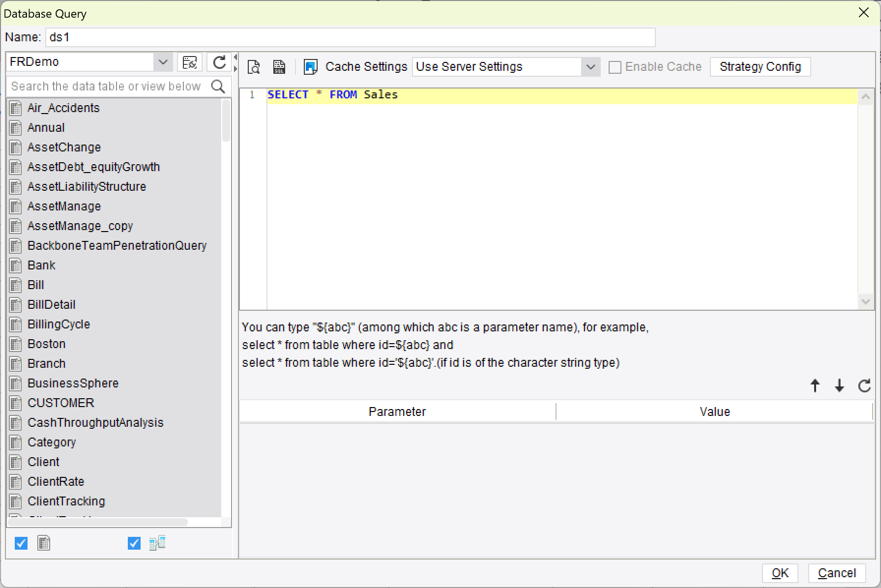This screenshot has width=881, height=588.
Task: Cancel the Database Query dialog
Action: click(x=836, y=573)
